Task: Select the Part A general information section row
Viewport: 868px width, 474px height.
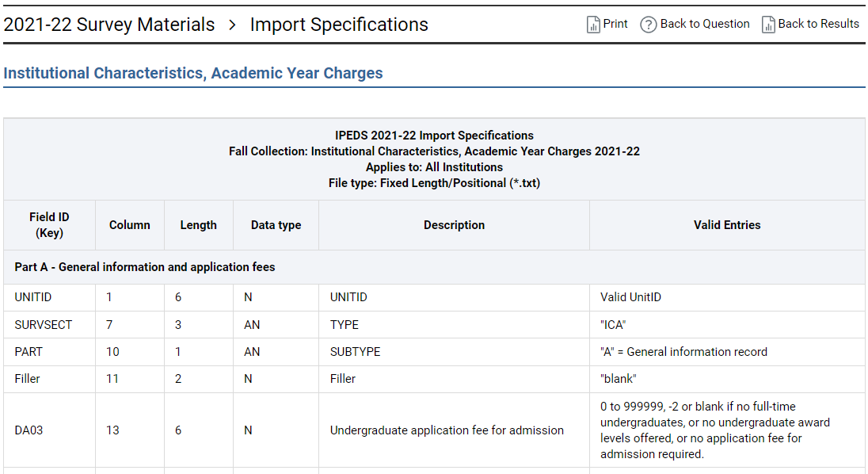Action: coord(145,267)
